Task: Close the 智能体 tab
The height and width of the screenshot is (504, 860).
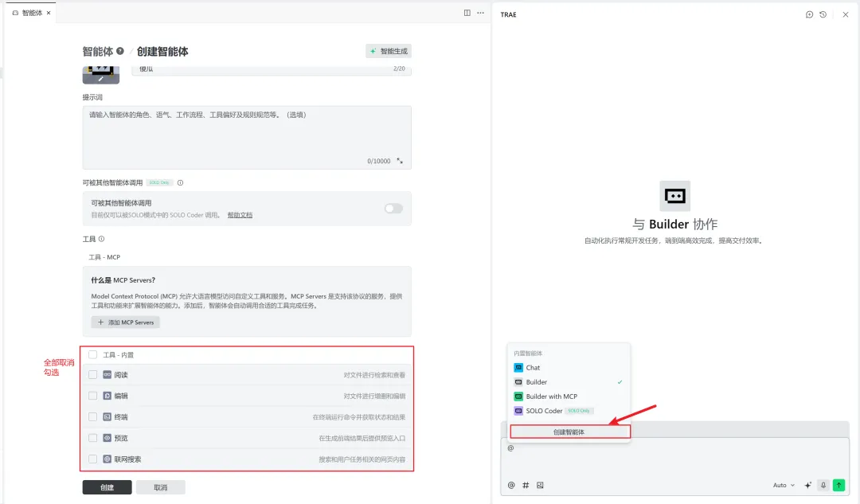Action: 49,13
